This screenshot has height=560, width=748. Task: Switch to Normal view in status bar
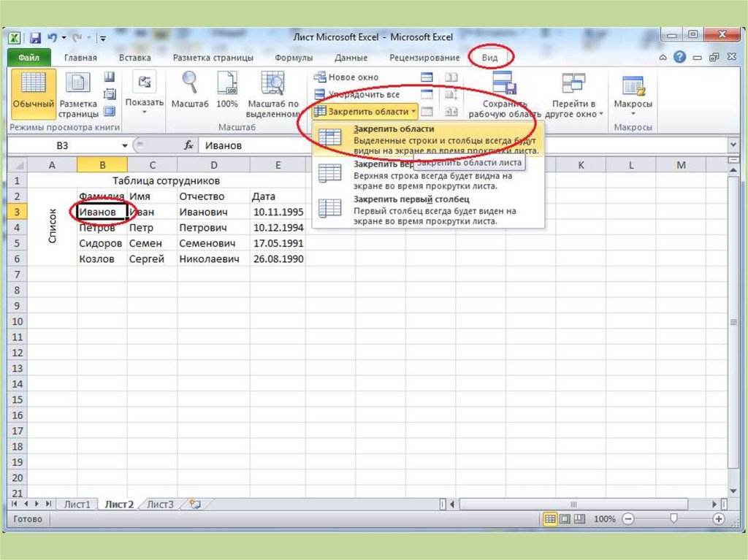(550, 518)
